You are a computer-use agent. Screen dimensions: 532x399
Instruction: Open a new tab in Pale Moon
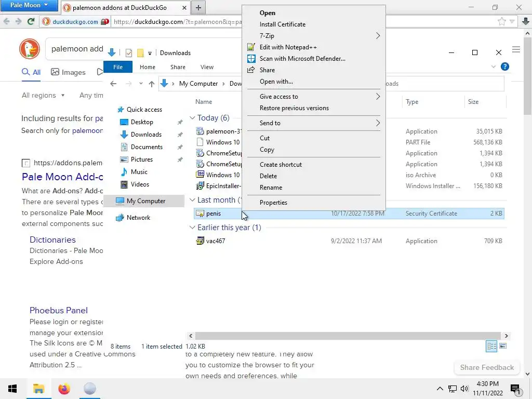[x=198, y=7]
